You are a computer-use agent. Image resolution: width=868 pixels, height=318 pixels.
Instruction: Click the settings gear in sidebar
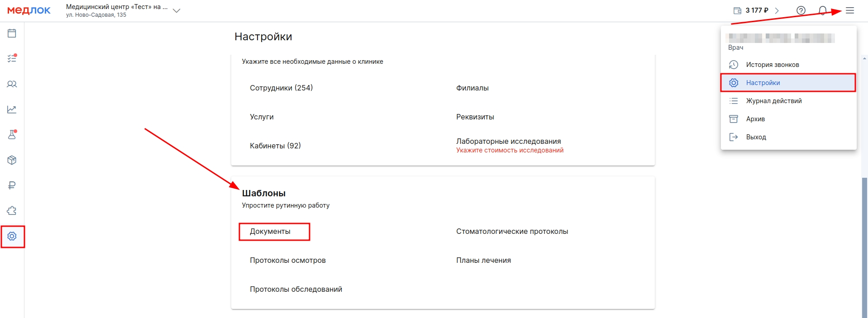12,236
